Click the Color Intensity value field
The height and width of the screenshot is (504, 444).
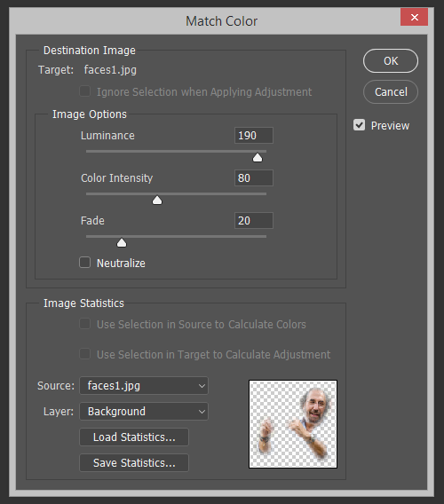tap(254, 178)
